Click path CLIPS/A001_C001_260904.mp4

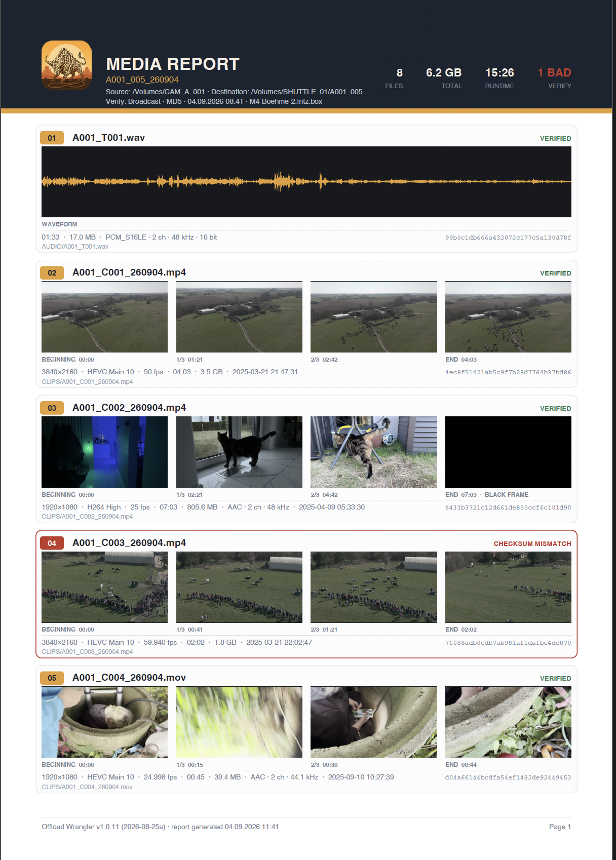(87, 382)
